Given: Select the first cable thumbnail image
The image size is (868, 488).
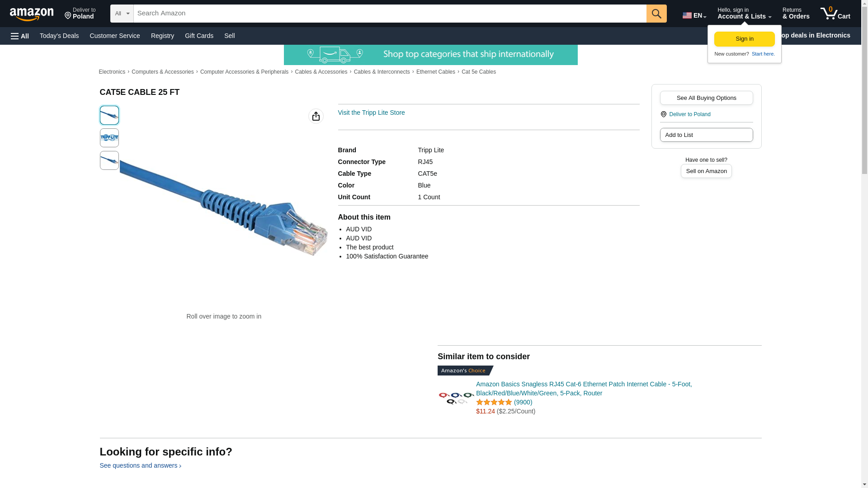Looking at the screenshot, I should click(x=109, y=115).
